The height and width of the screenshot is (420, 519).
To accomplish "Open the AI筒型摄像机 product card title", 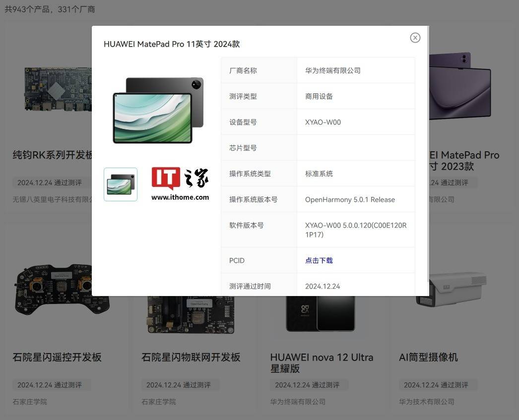I will pos(428,357).
